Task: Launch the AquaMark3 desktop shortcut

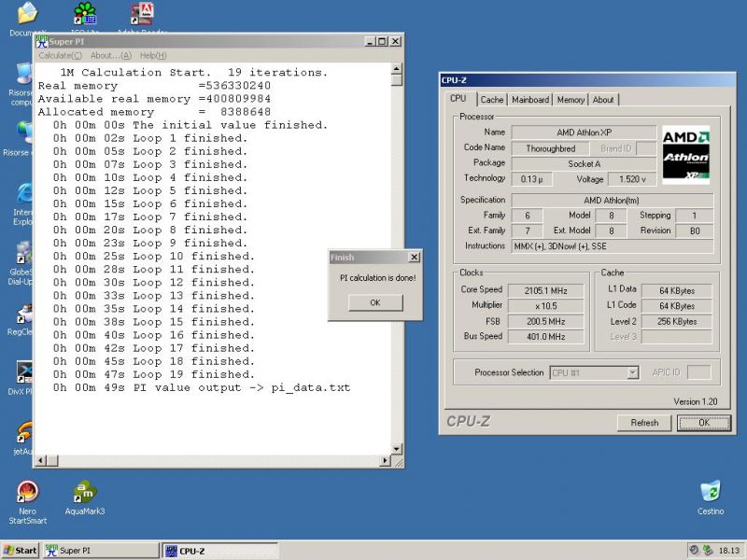Action: pos(85,492)
